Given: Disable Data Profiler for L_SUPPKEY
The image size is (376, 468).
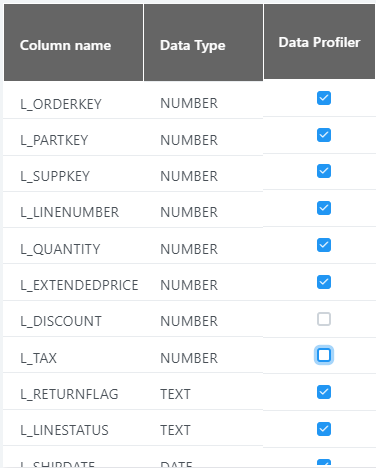Looking at the screenshot, I should pos(324,171).
